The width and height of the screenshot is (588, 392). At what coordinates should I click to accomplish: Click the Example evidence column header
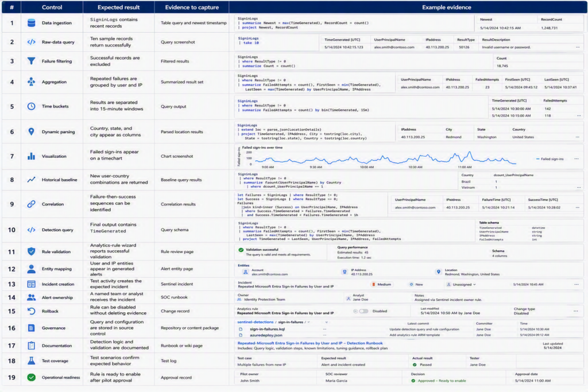pyautogui.click(x=446, y=7)
